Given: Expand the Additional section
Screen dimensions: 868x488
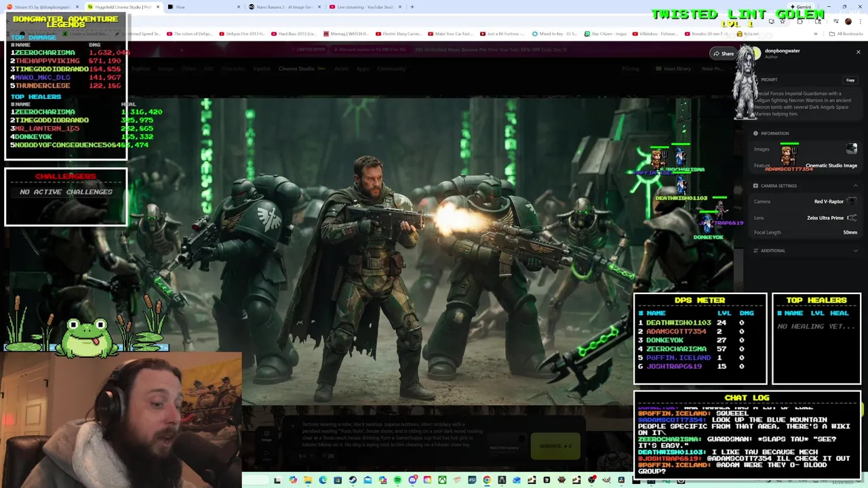Looking at the screenshot, I should click(x=855, y=251).
